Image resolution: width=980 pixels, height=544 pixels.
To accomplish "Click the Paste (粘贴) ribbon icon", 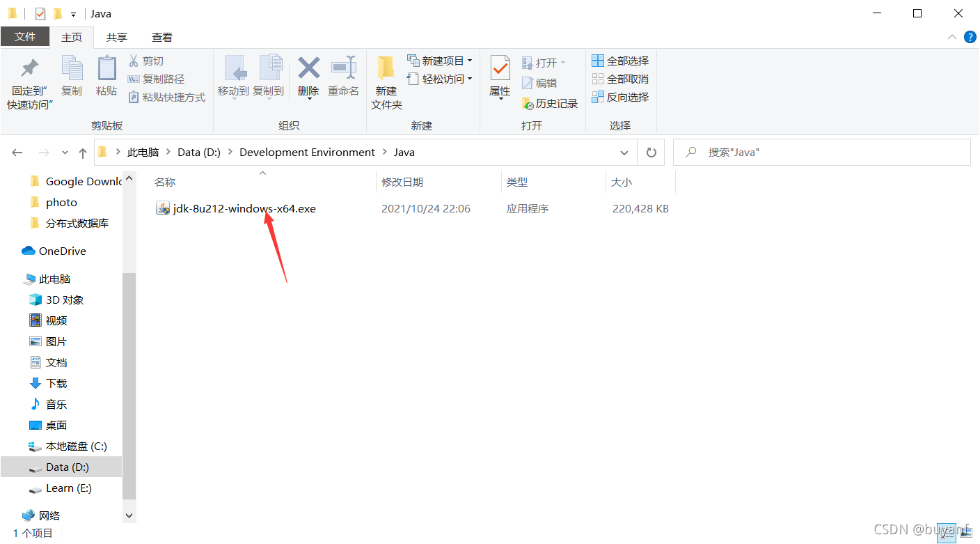I will 106,68.
